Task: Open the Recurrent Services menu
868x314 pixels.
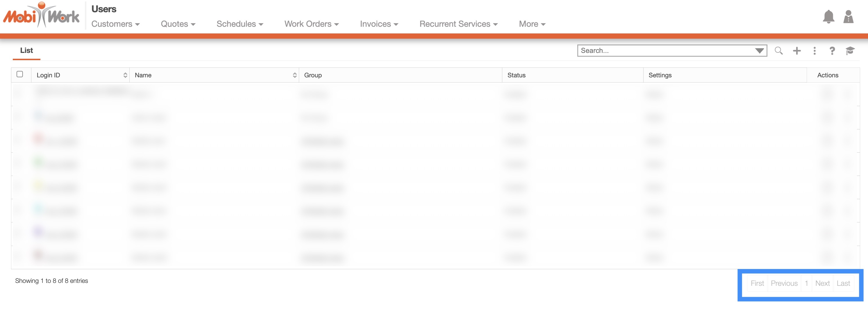Action: coord(458,24)
